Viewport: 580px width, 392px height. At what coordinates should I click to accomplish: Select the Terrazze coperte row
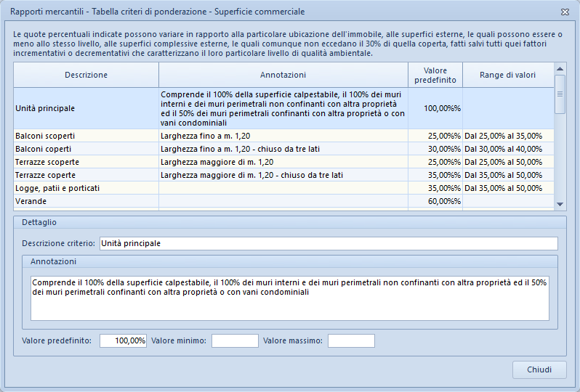point(283,175)
